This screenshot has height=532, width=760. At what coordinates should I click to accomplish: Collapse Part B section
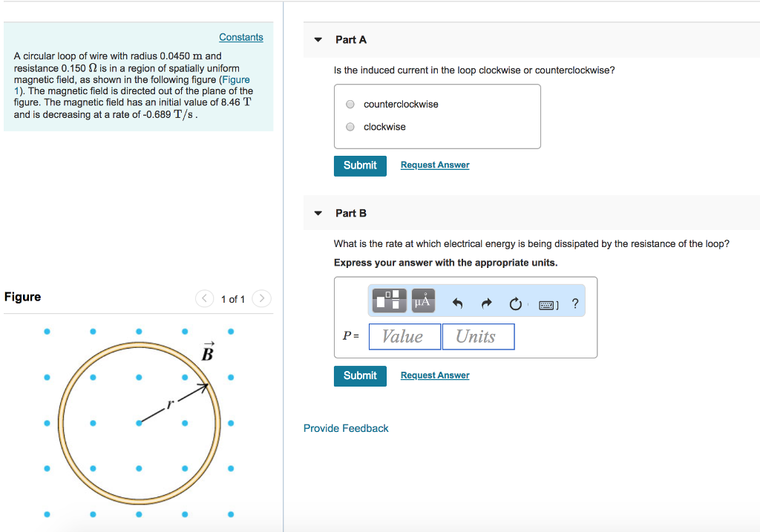coord(318,213)
